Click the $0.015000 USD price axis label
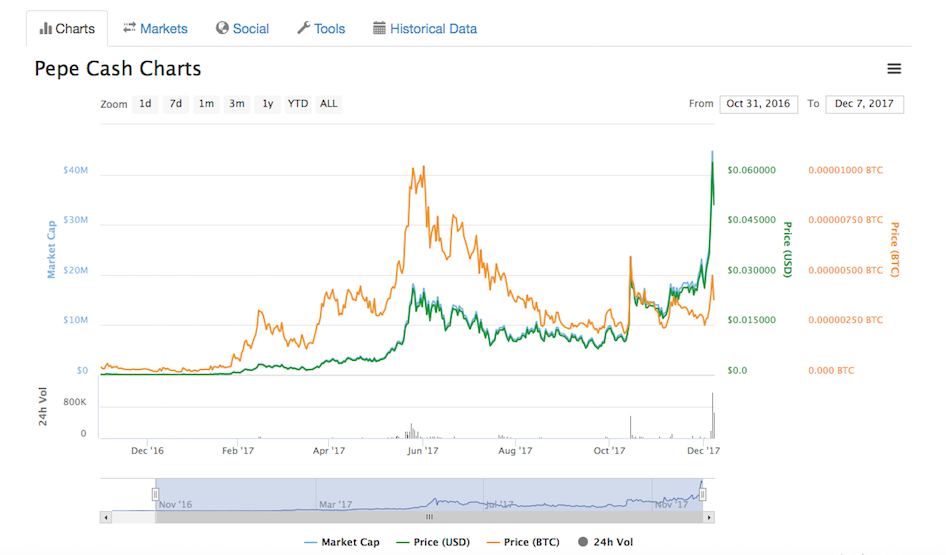Screen dimensions: 946x555 (x=751, y=320)
